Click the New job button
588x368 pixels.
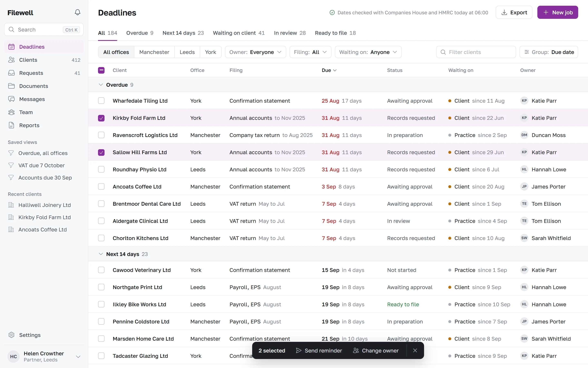[x=558, y=12]
